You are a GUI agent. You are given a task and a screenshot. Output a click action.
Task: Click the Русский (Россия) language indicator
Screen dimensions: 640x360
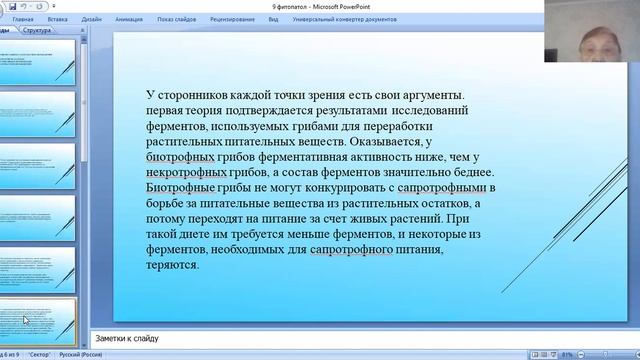click(x=81, y=355)
